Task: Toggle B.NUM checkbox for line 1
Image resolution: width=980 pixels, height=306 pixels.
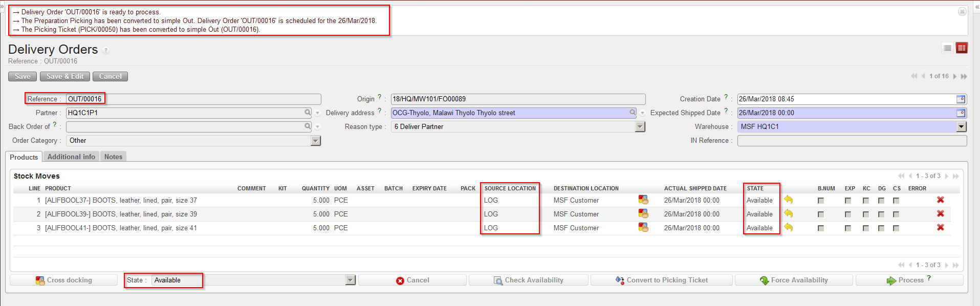Action: click(821, 201)
